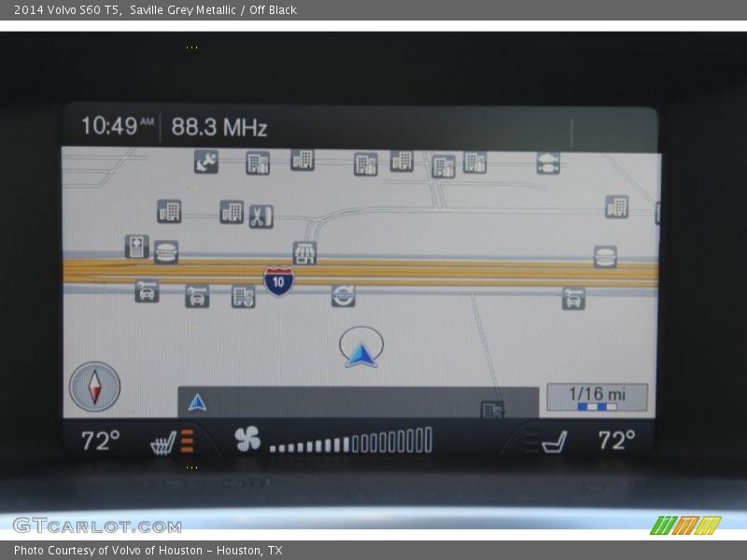Tap car icon POI at top right of map
747x560 pixels.
(x=548, y=162)
